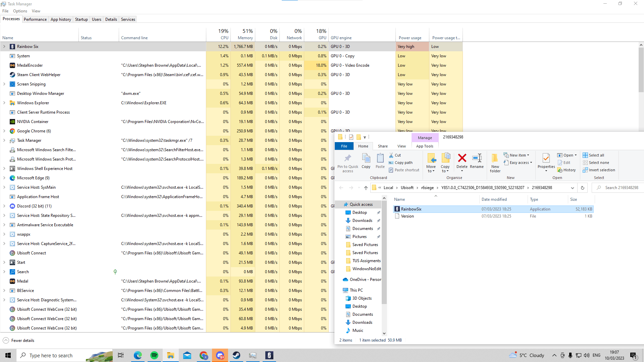Open the Options menu in Task Manager
Viewport: 644px width, 362px height.
coord(20,11)
